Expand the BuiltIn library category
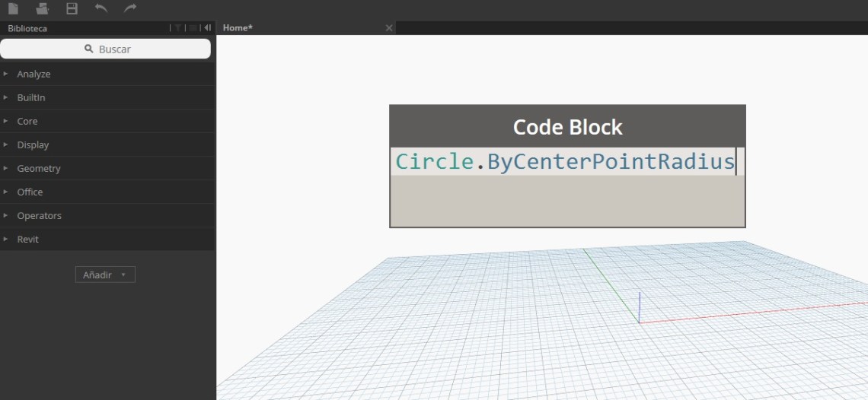The width and height of the screenshot is (868, 400). pos(31,98)
